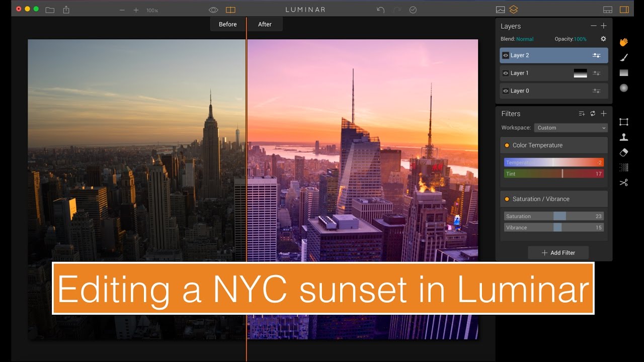Select the Transform crop tool

click(x=624, y=122)
